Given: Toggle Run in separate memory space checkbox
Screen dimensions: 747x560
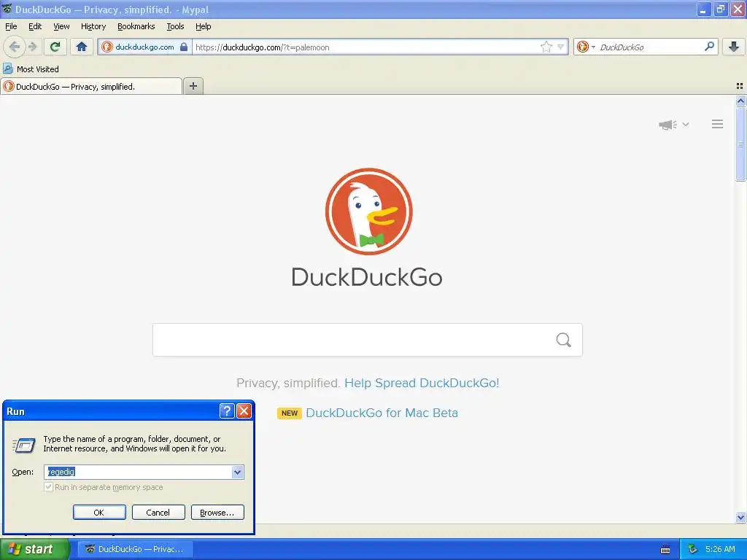Looking at the screenshot, I should pyautogui.click(x=48, y=487).
